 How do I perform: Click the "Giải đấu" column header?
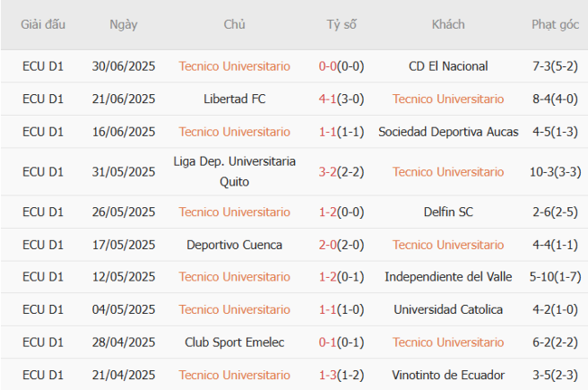(x=43, y=24)
